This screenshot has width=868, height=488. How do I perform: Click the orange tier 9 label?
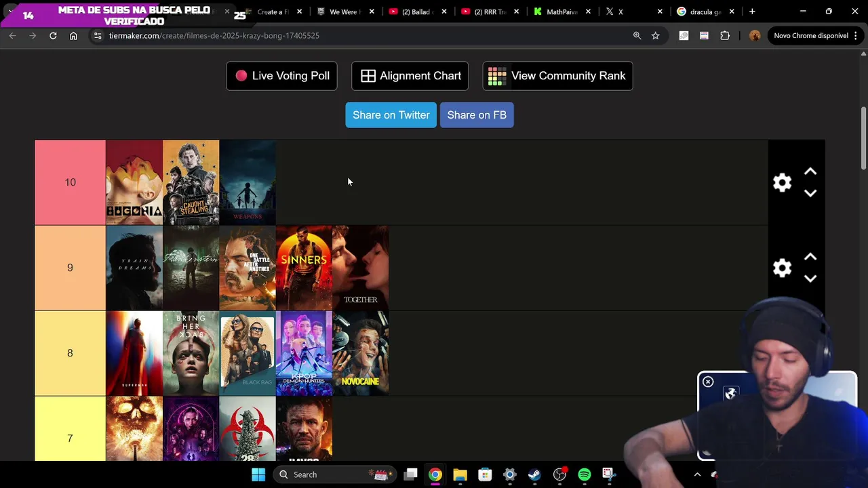(x=70, y=268)
